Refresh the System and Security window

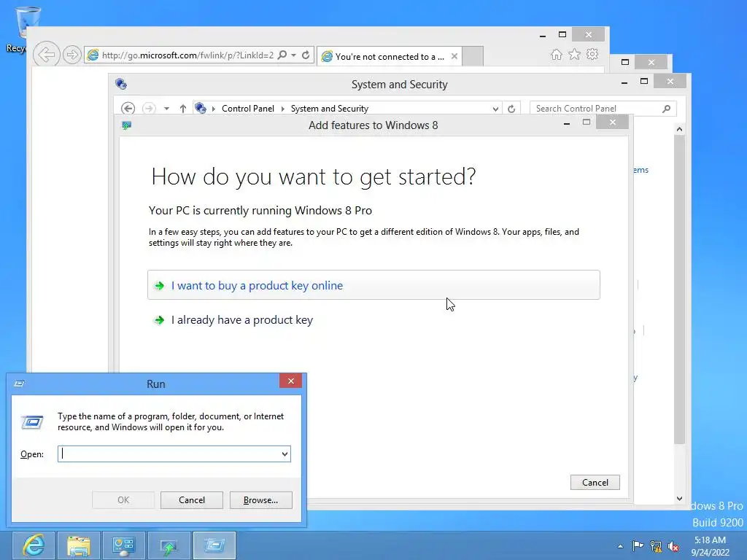511,109
